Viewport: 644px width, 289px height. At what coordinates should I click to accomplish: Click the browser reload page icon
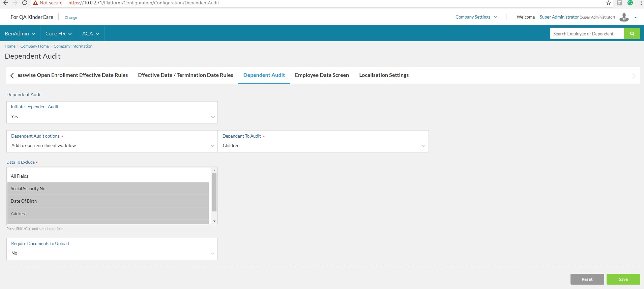(x=24, y=3)
